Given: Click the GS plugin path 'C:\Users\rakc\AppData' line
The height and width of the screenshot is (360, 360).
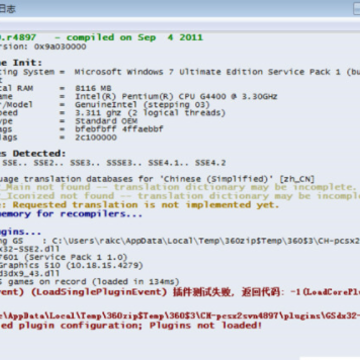Looking at the screenshot, I should (x=180, y=241).
